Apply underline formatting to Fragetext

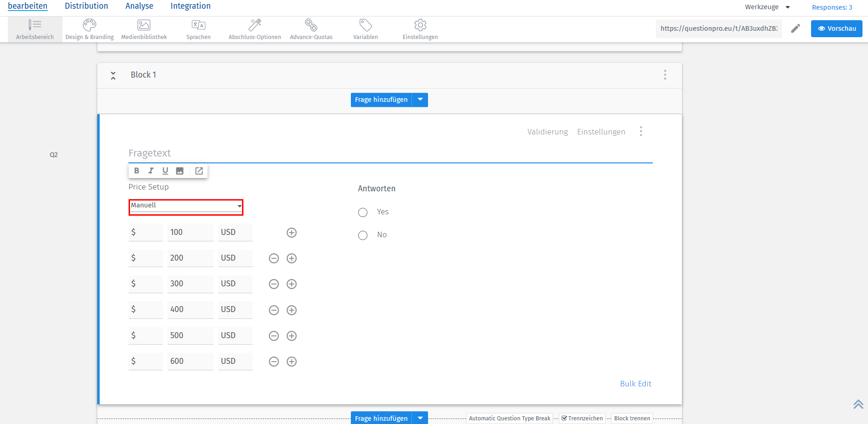[x=165, y=171]
